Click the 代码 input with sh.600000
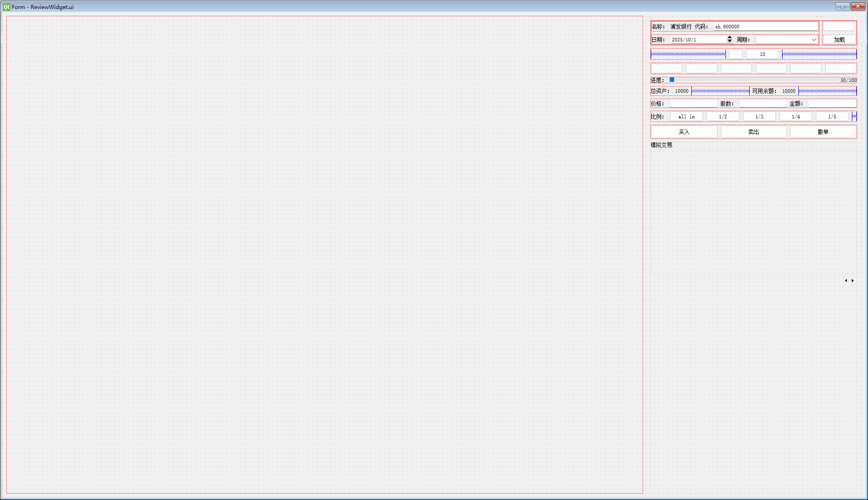Viewport: 868px width, 500px height. (x=765, y=27)
